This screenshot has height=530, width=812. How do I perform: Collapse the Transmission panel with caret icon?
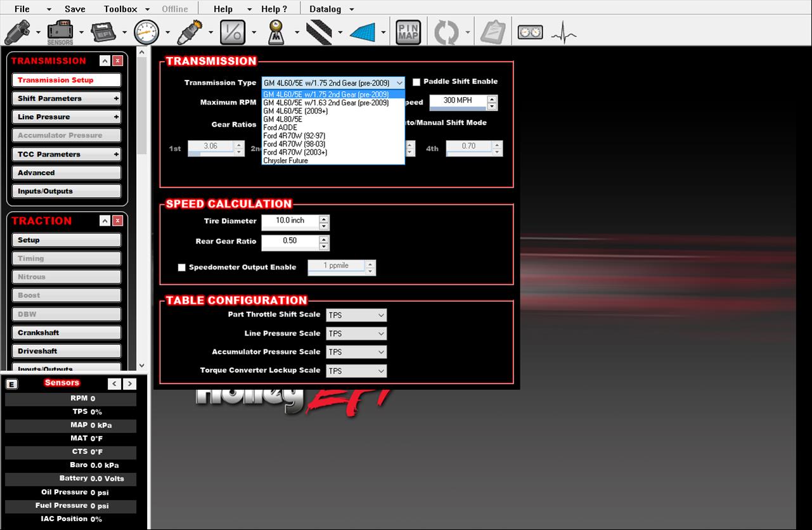pos(105,61)
